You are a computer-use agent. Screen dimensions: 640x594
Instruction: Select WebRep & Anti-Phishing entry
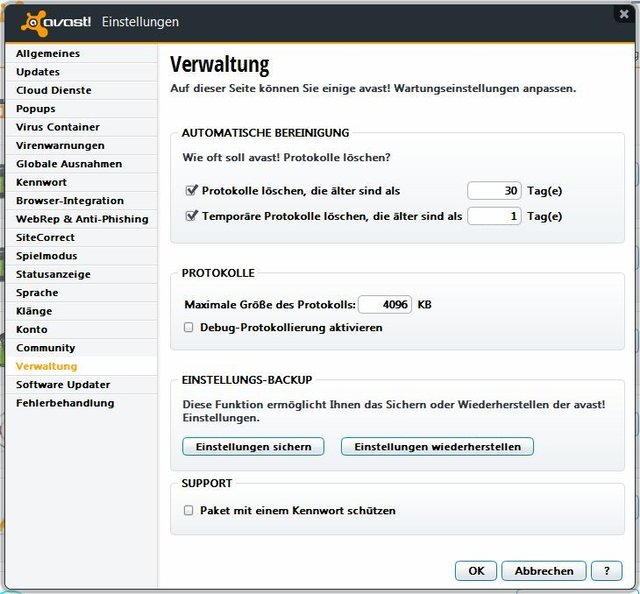point(82,219)
